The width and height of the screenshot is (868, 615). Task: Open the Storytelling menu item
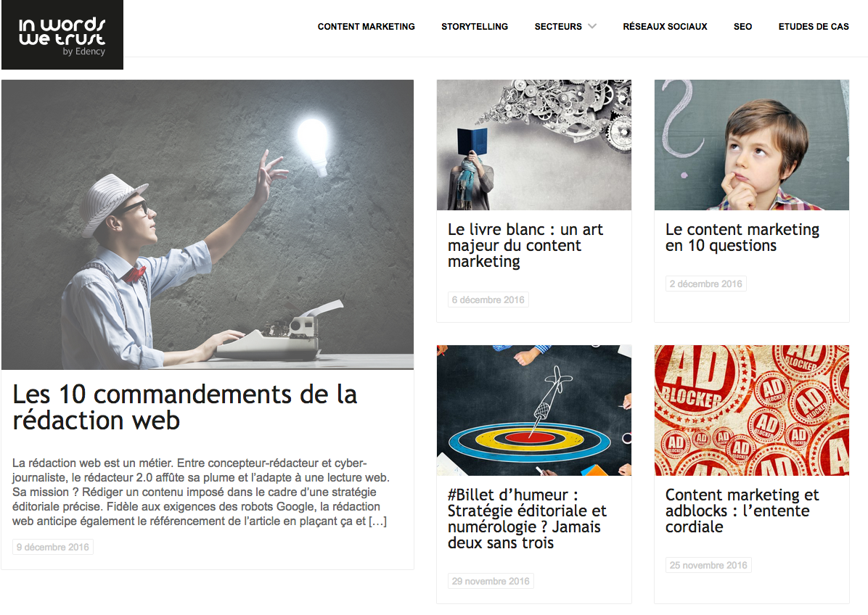click(x=475, y=27)
